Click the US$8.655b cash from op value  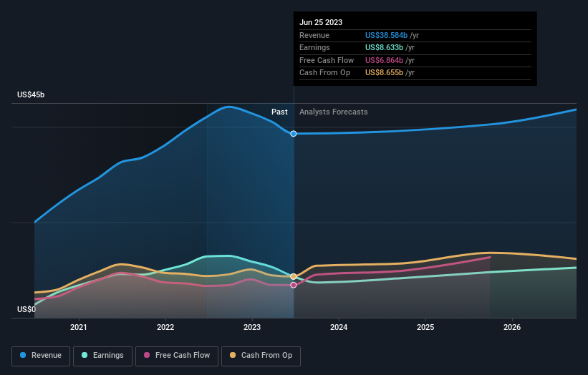(384, 73)
